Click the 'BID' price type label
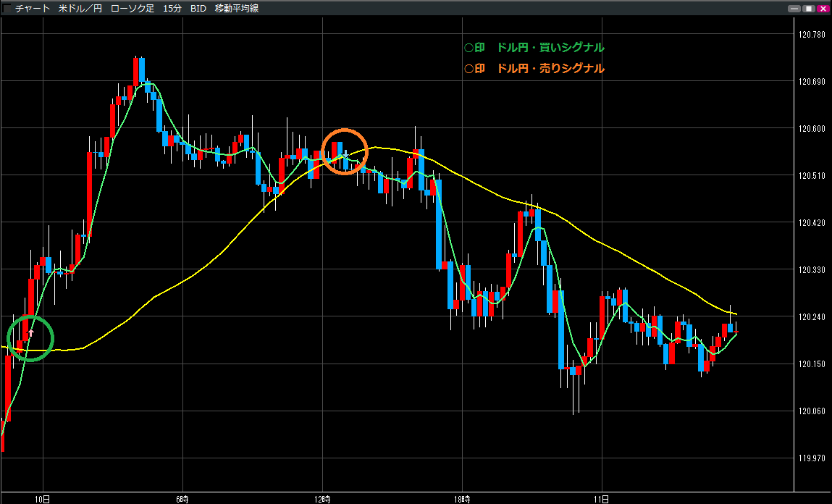The image size is (832, 504). click(198, 9)
